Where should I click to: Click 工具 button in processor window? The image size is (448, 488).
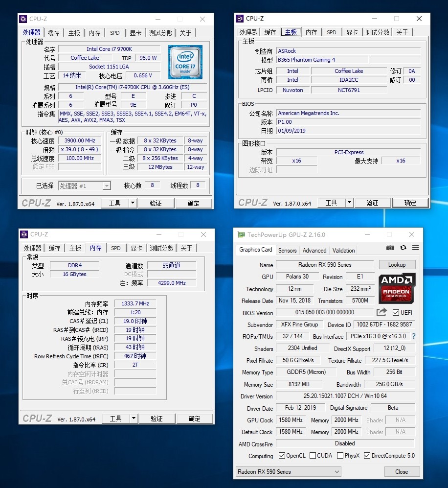pos(115,203)
